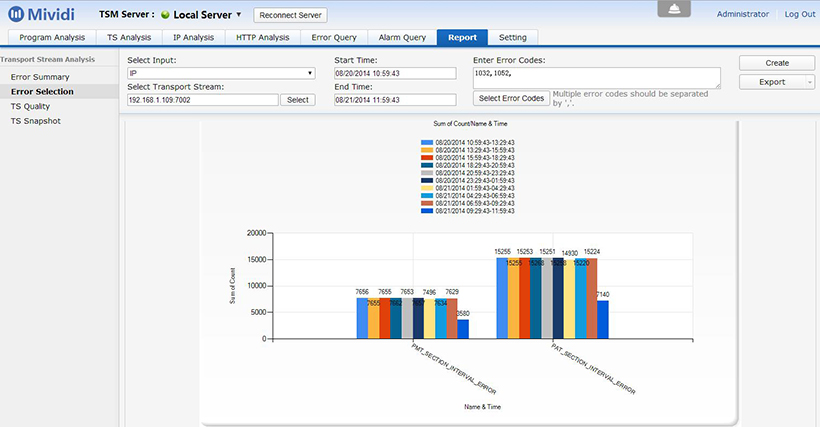The height and width of the screenshot is (427, 820).
Task: Select TS Snapshot in the sidebar
Action: click(36, 121)
